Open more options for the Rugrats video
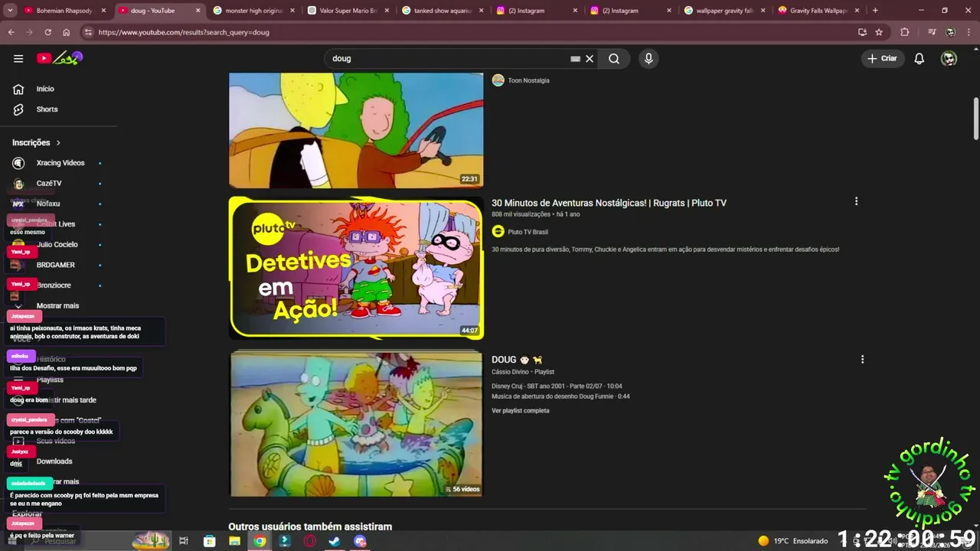 [x=856, y=201]
